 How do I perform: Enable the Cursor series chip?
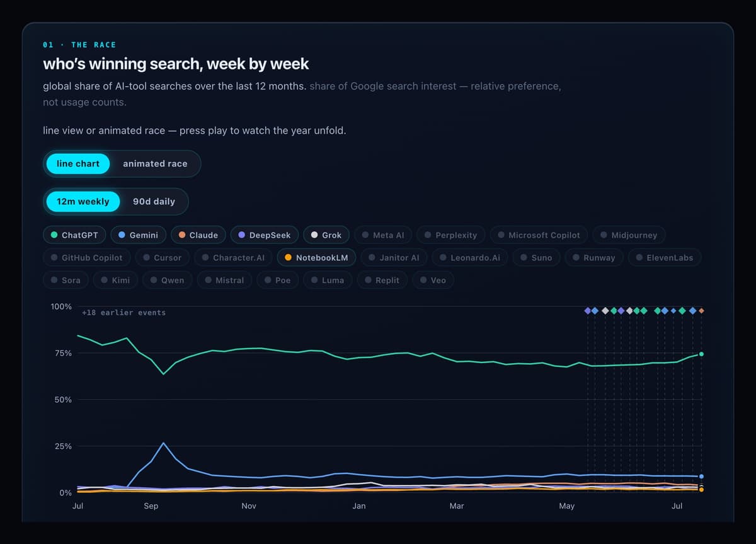click(163, 258)
